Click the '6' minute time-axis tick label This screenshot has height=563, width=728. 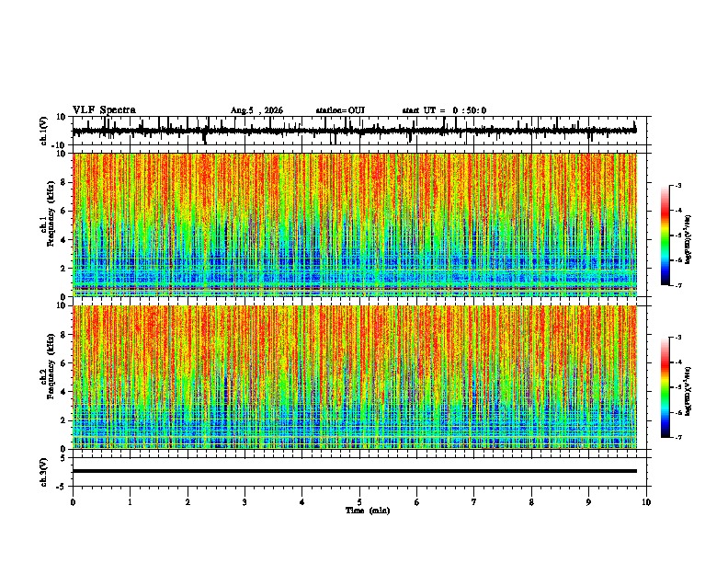pyautogui.click(x=417, y=502)
